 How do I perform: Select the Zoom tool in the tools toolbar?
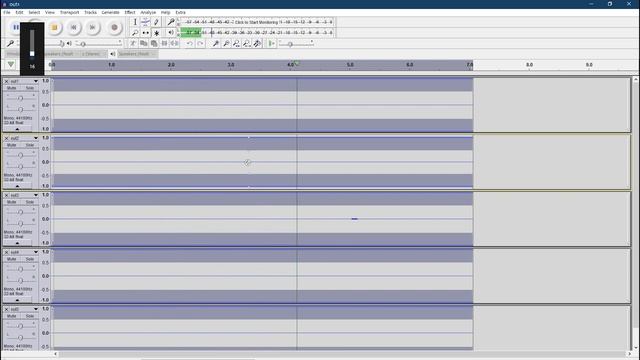[135, 33]
